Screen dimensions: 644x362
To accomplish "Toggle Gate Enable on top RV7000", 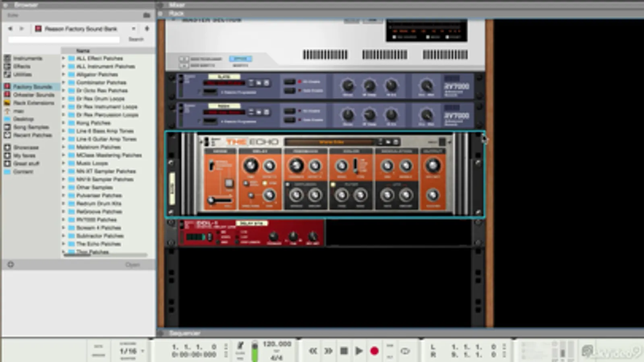I will [290, 90].
